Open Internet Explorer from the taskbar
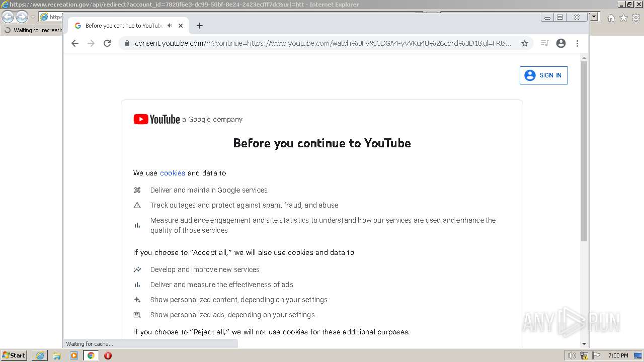 pyautogui.click(x=40, y=355)
